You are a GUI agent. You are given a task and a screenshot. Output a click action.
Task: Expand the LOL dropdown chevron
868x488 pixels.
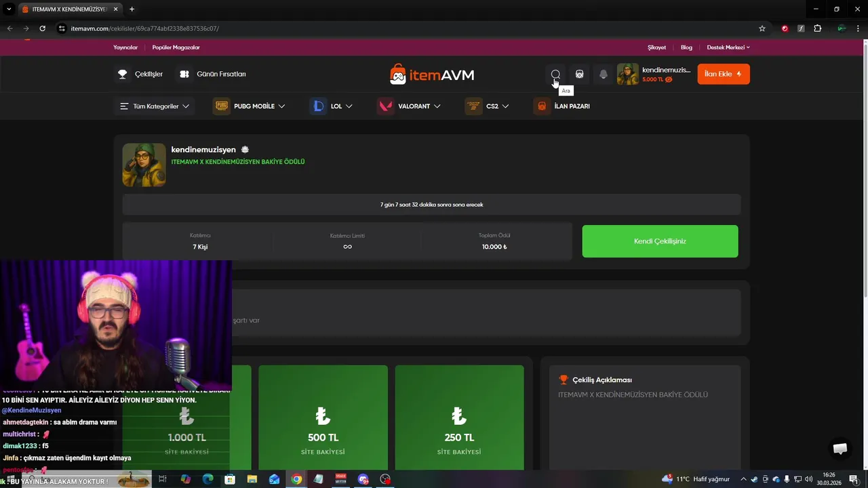pos(349,106)
